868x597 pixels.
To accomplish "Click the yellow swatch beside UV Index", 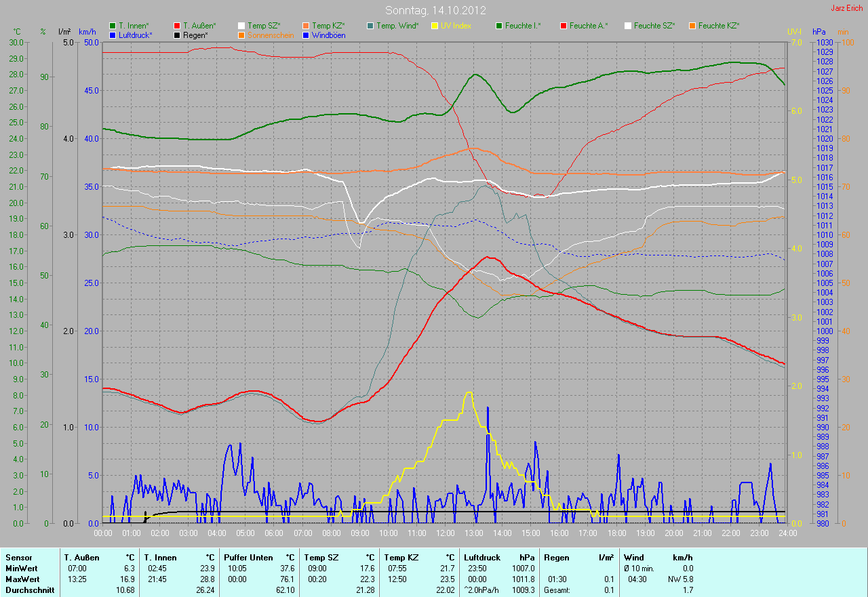I will click(x=435, y=26).
